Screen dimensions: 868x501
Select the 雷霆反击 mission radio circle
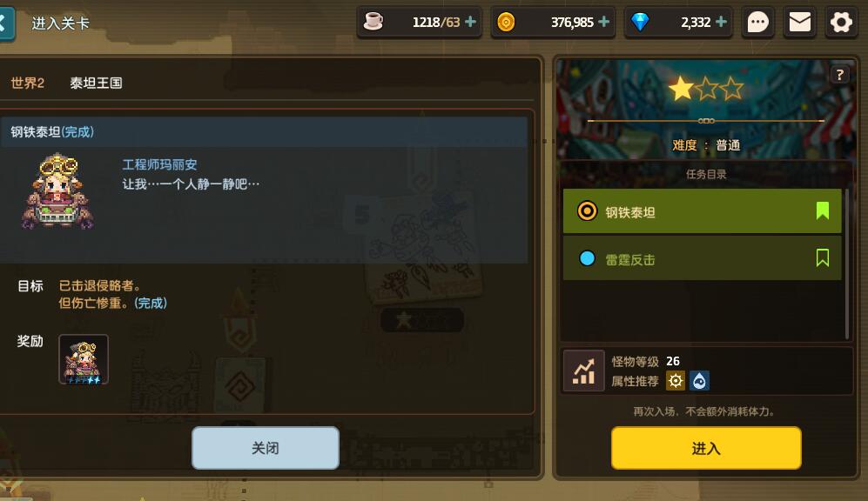tap(587, 258)
